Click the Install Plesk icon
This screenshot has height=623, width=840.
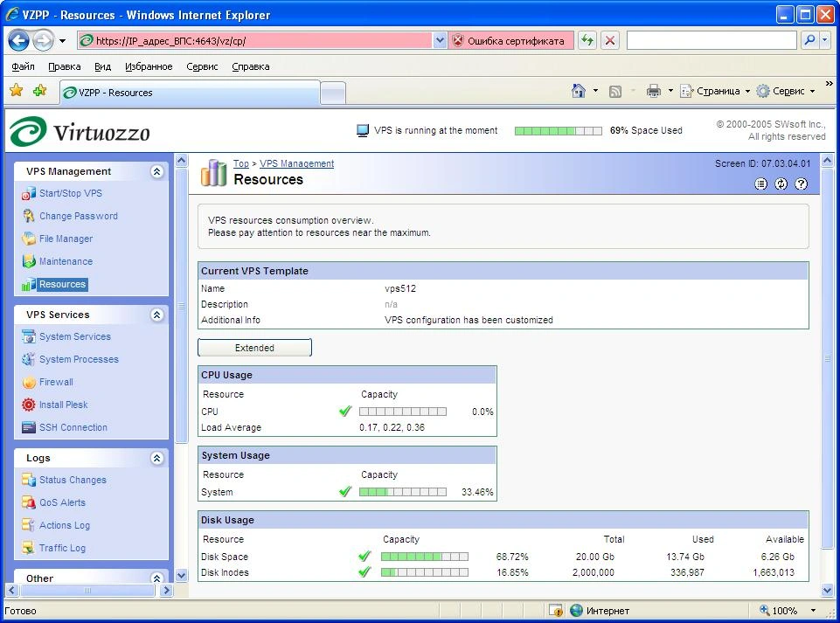28,405
